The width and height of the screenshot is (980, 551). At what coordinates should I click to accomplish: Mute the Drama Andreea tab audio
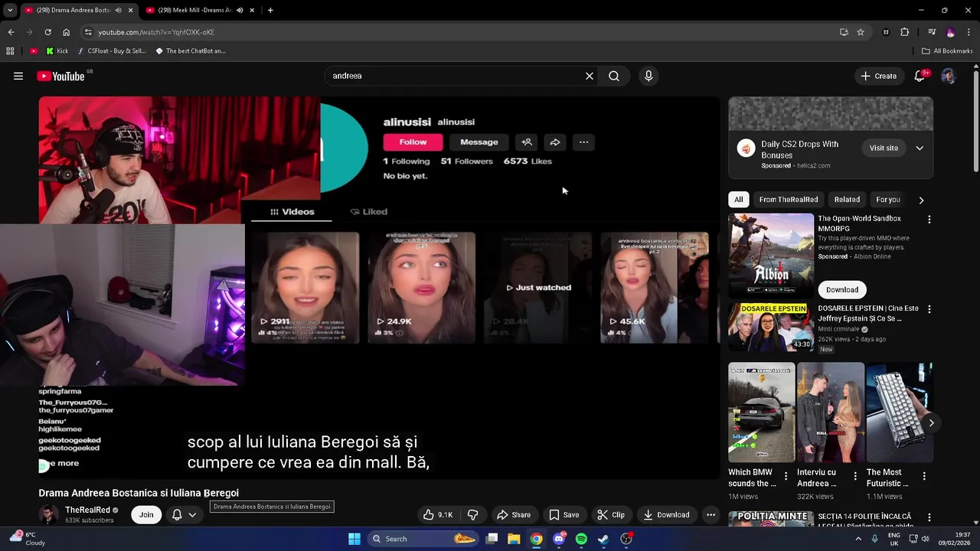(118, 10)
